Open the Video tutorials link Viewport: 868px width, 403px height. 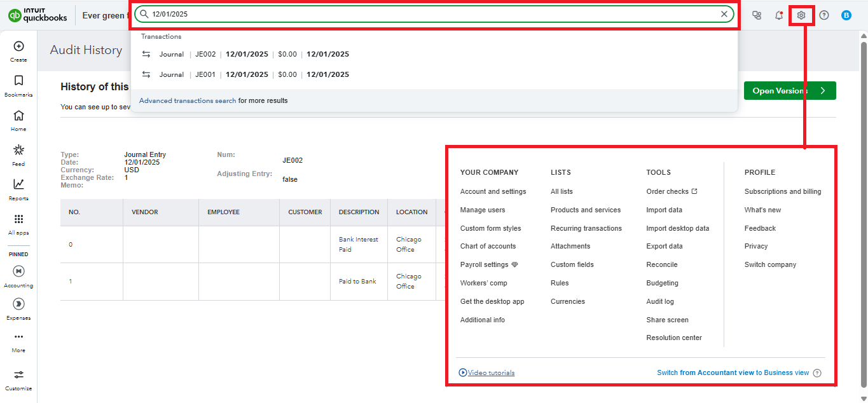491,373
